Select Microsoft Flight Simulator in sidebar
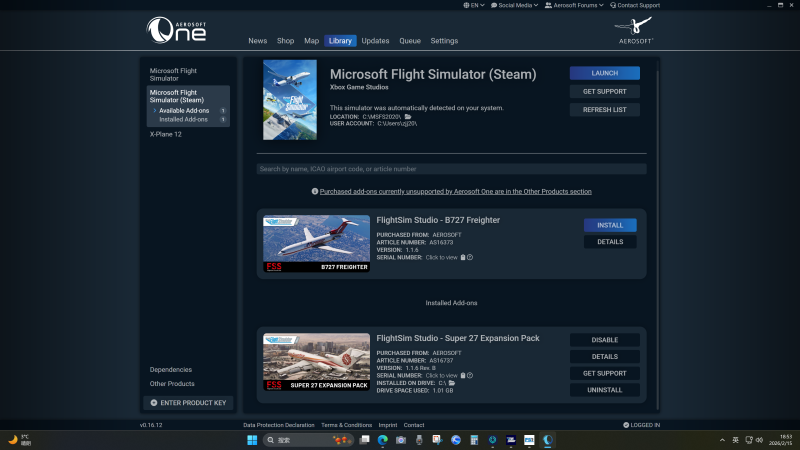This screenshot has width=800, height=450. 173,74
